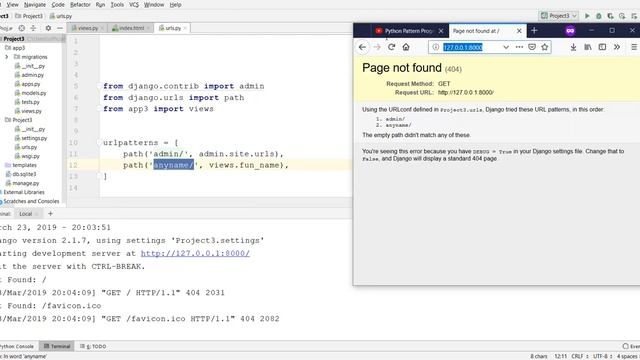640x360 pixels.
Task: Click the collapse-all icon in project panel
Action: tap(33, 28)
